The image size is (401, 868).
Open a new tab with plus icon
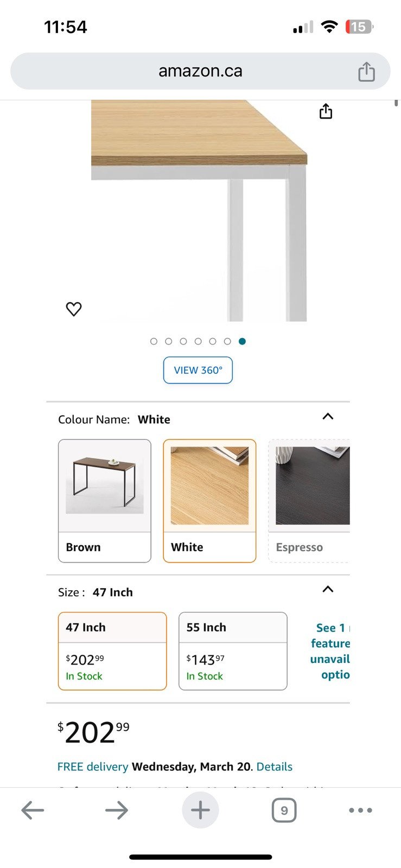point(200,810)
